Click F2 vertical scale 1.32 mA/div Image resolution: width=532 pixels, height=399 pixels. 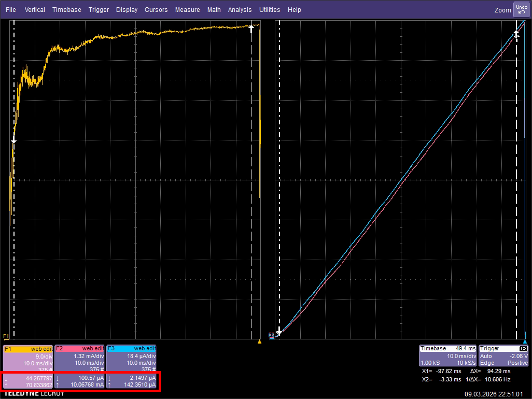click(x=89, y=357)
